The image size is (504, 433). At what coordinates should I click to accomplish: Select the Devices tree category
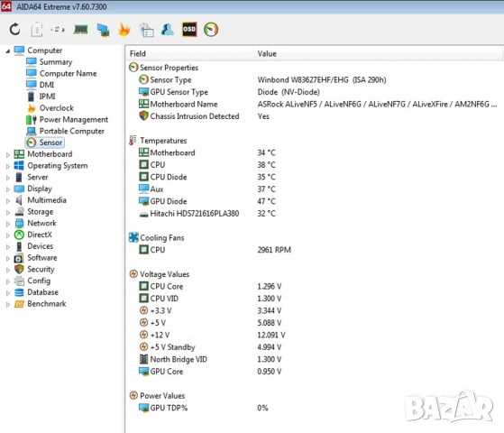coord(41,246)
